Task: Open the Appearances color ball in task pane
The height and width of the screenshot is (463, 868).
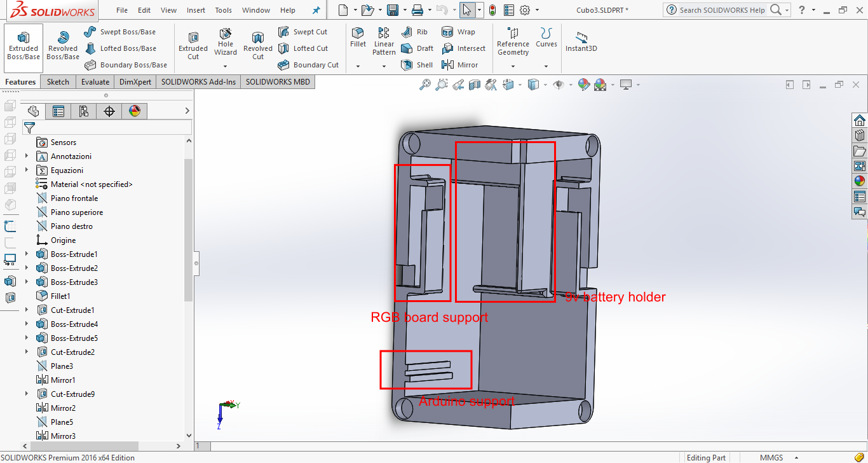Action: tap(860, 181)
